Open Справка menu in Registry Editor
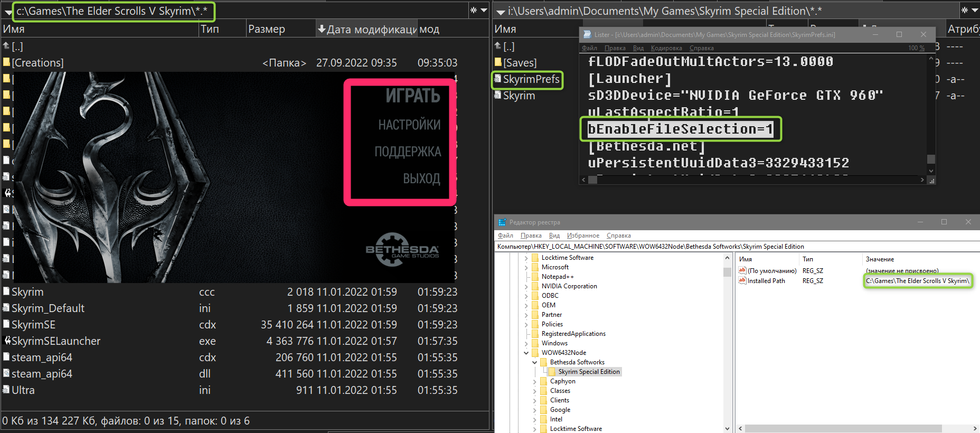Viewport: 980px width, 433px height. 618,236
